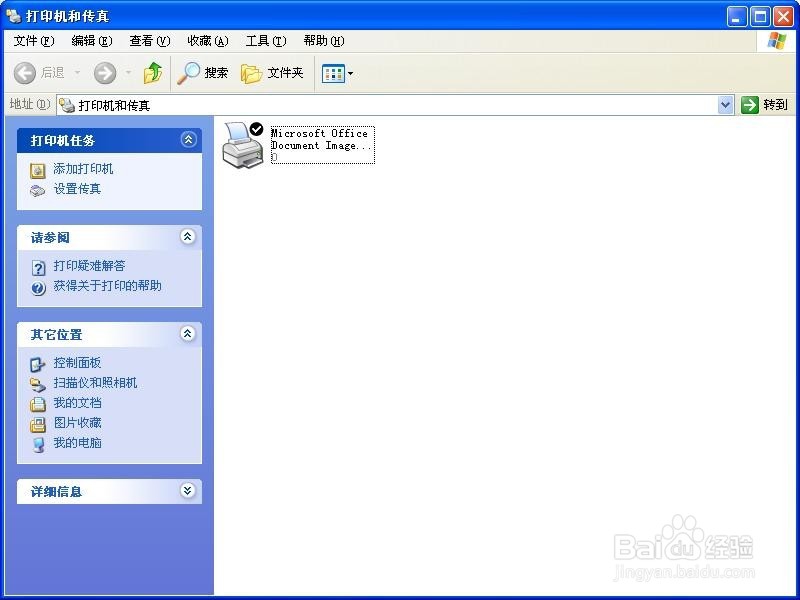The image size is (800, 600).
Task: Go to 我的电脑 link
Action: pos(78,443)
